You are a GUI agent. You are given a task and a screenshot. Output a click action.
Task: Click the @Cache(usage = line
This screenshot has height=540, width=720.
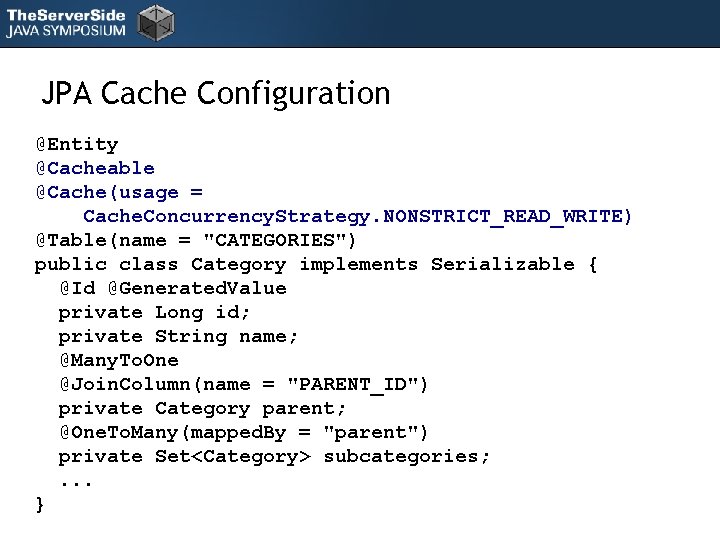click(x=119, y=192)
